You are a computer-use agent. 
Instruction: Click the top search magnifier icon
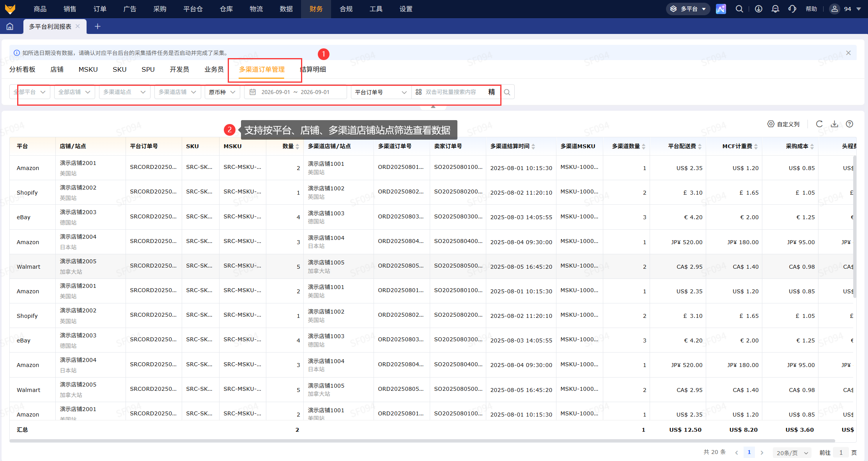point(739,9)
